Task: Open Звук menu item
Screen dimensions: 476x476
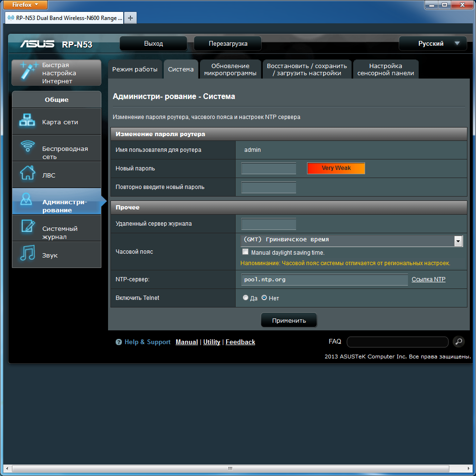Action: coord(57,255)
